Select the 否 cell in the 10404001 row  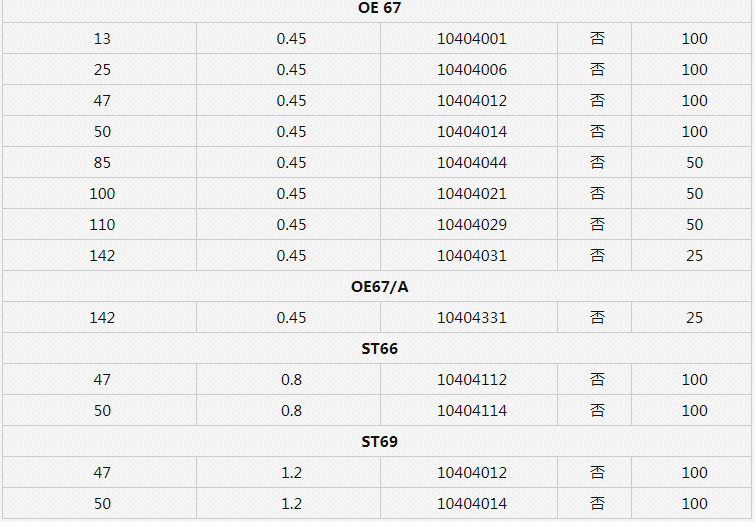(x=597, y=39)
